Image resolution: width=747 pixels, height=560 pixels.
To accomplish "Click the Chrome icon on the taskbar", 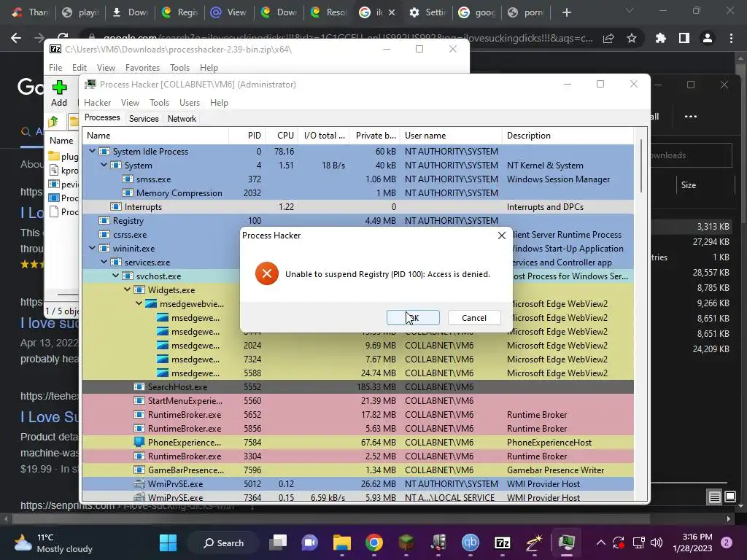I will pyautogui.click(x=374, y=542).
